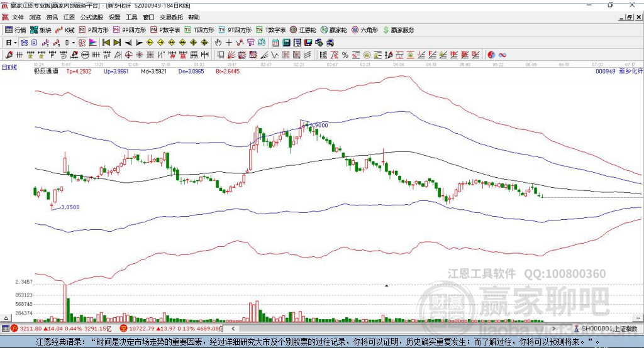This screenshot has height=348, width=644.
Task: Click the 3.9000 high price label
Action: [319, 125]
